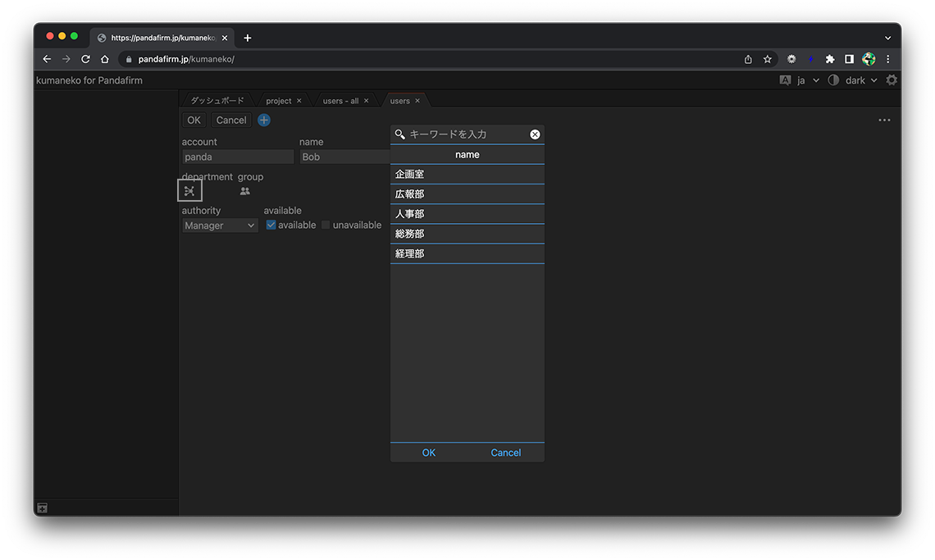Screen dimensions: 935x560
Task: Click the three-dot more options icon
Action: click(884, 120)
